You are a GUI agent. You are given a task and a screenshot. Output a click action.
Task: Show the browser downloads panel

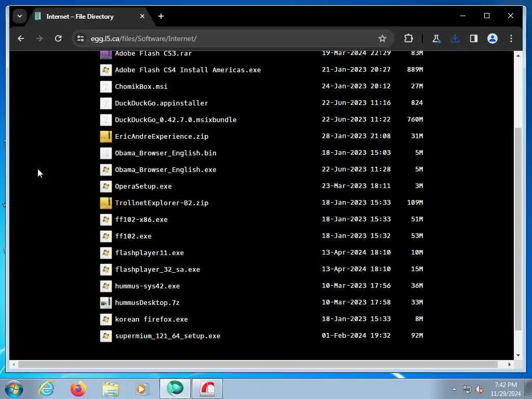click(455, 38)
